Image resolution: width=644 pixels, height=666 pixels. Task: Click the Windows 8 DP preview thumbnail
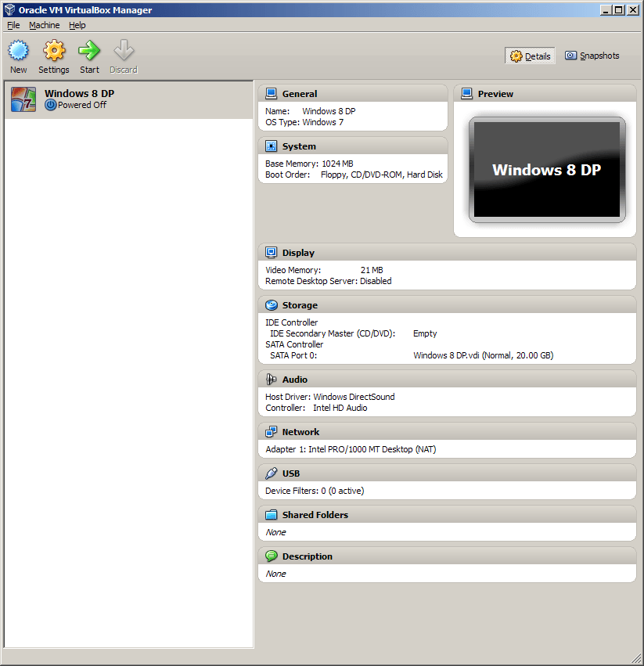[546, 170]
